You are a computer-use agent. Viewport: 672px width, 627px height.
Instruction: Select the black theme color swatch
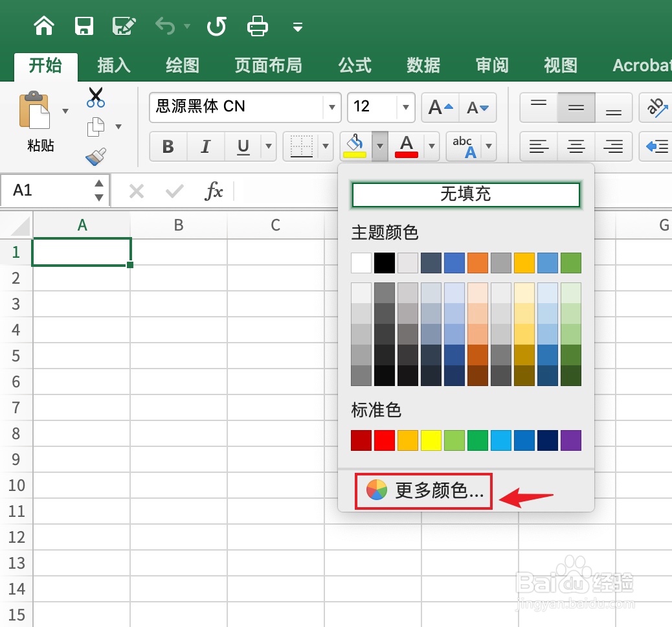385,263
